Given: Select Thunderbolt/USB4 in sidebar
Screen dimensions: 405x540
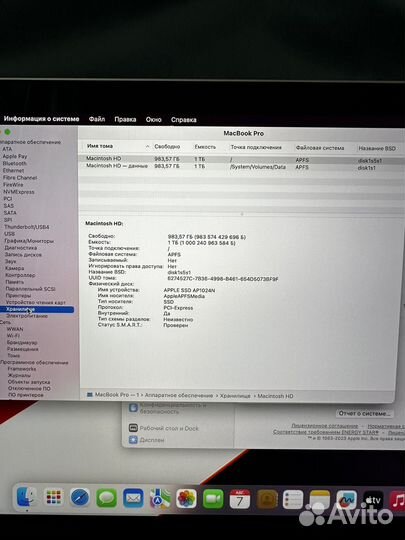Looking at the screenshot, I should point(27,227).
